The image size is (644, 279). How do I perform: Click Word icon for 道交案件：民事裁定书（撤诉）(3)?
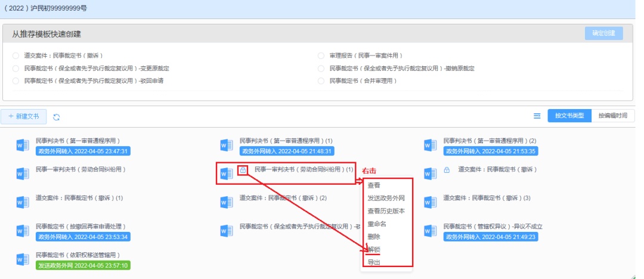pyautogui.click(x=431, y=202)
